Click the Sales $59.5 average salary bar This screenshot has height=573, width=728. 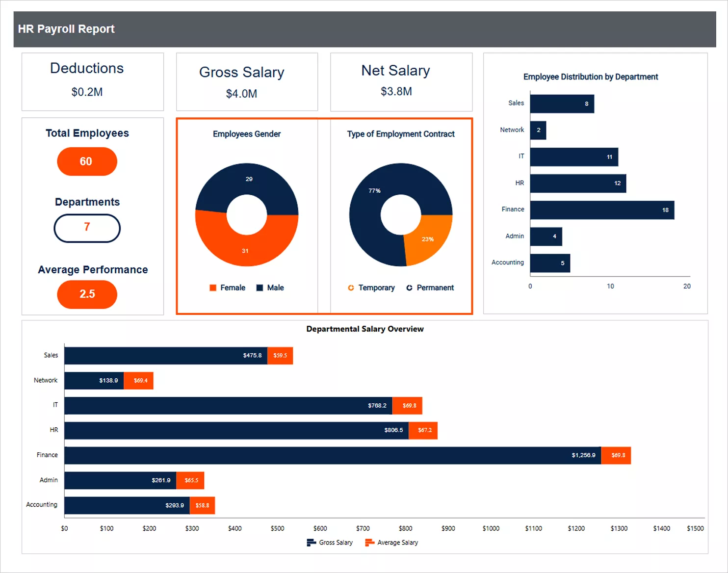point(280,356)
